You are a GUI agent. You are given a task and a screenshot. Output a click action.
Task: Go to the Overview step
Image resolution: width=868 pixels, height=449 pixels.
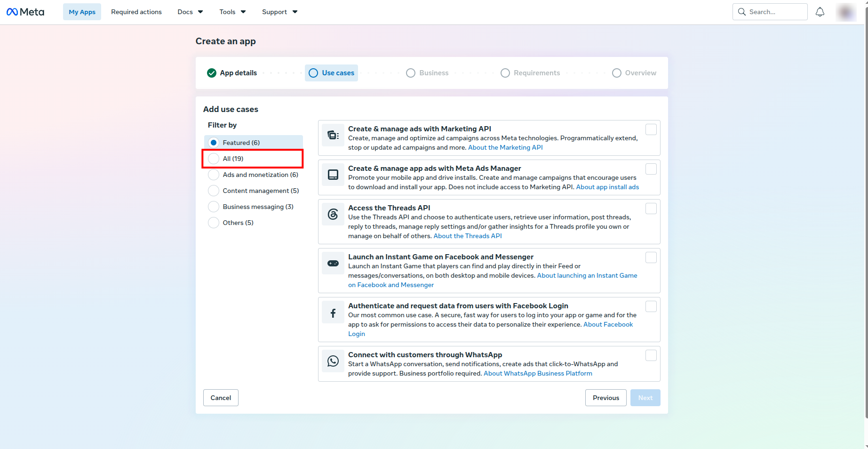(634, 73)
